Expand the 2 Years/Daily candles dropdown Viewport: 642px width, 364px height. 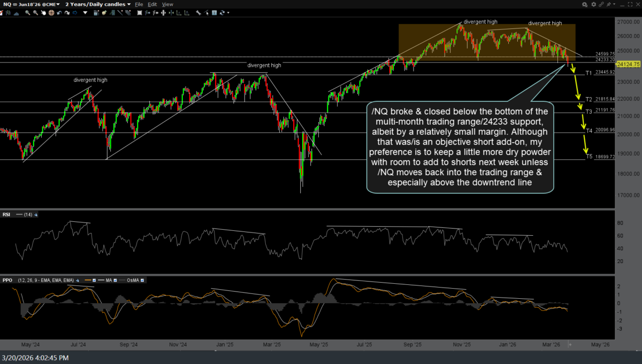(x=98, y=4)
